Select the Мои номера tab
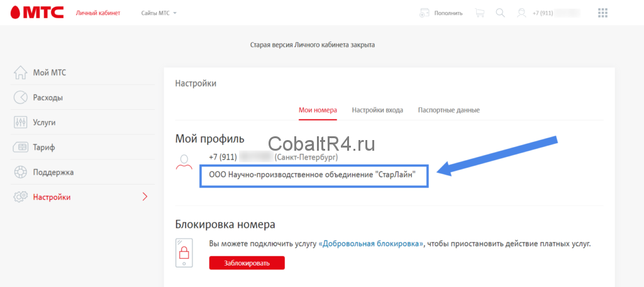Viewport: 644px width, 287px height. (x=318, y=110)
